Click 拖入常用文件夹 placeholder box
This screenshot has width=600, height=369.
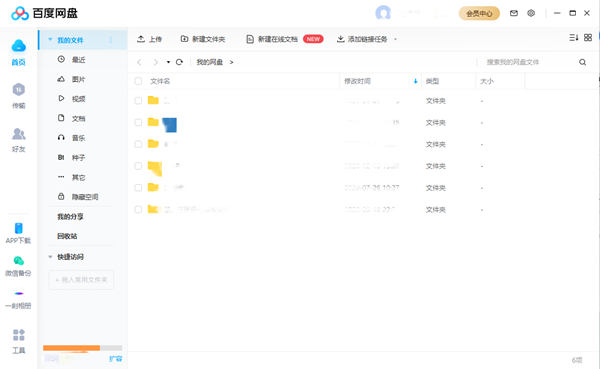81,280
